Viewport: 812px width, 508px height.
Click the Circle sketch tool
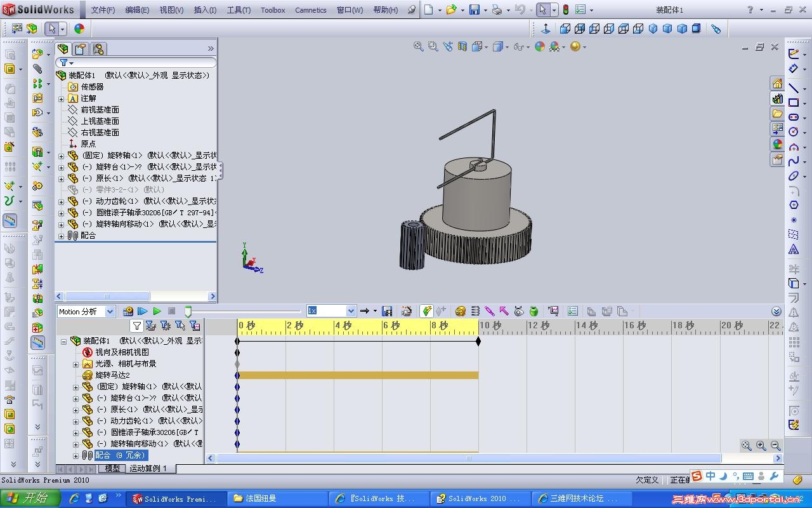[x=794, y=131]
